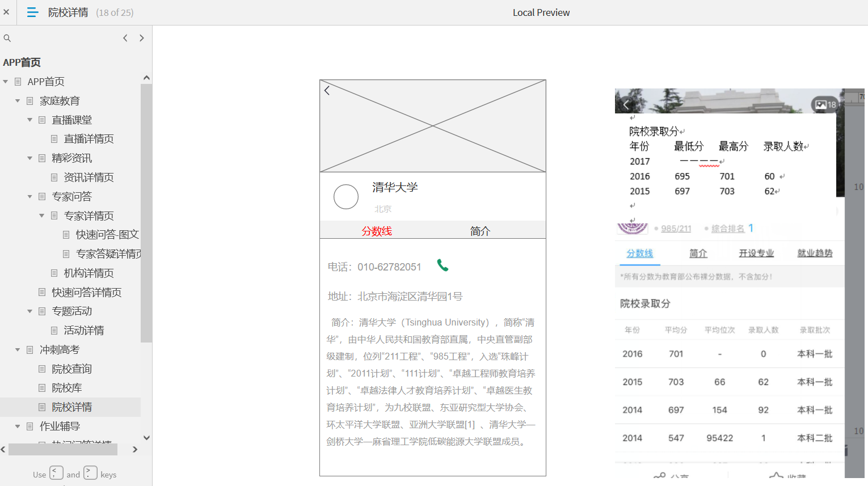Click page icon beside 院校库
The image size is (868, 486).
pos(42,388)
